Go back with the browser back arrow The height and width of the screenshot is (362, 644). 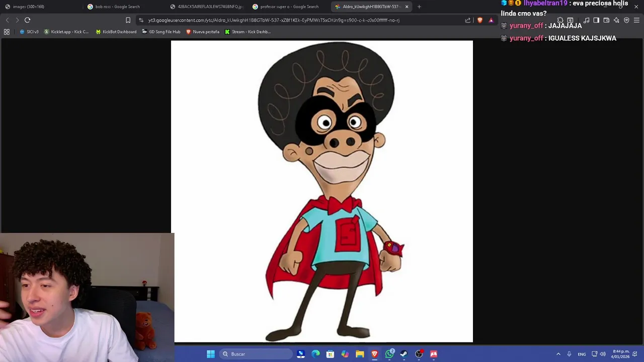[x=7, y=20]
